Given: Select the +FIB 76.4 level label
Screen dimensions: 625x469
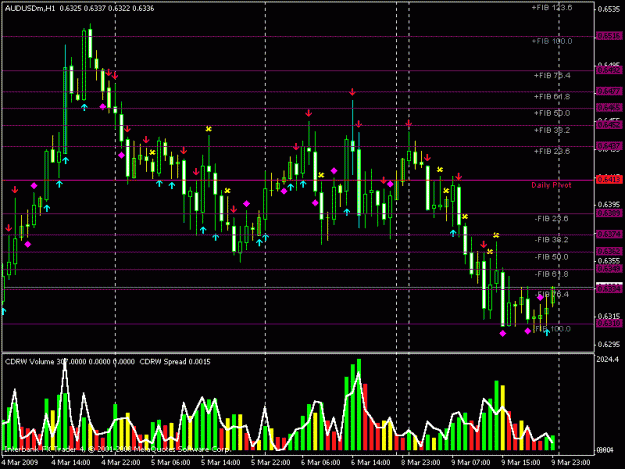Looking at the screenshot, I should coord(552,75).
